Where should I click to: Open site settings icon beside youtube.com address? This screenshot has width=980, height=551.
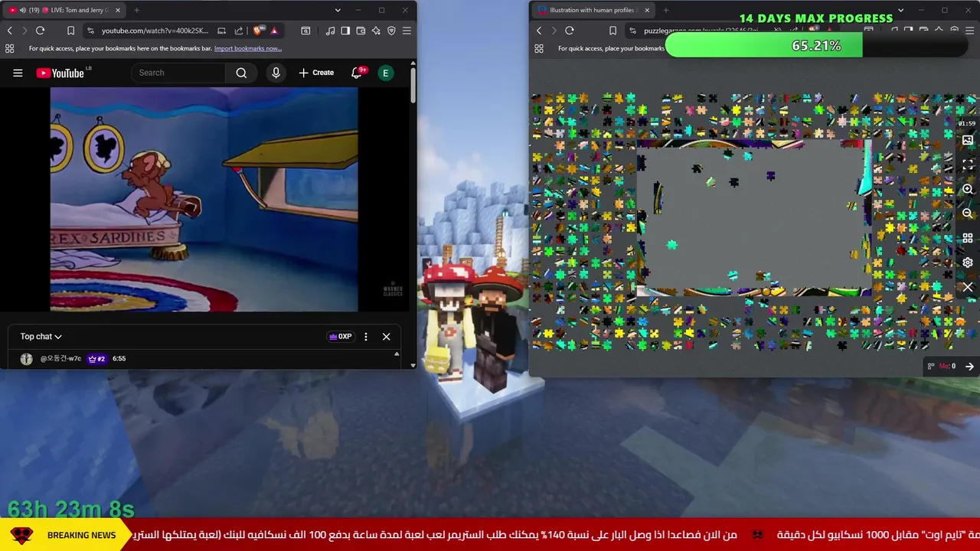pos(91,31)
